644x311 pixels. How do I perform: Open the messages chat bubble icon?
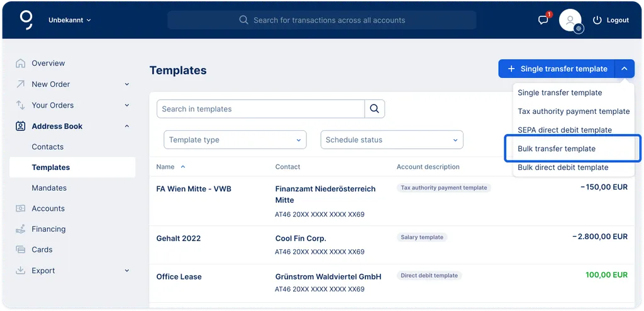coord(543,20)
